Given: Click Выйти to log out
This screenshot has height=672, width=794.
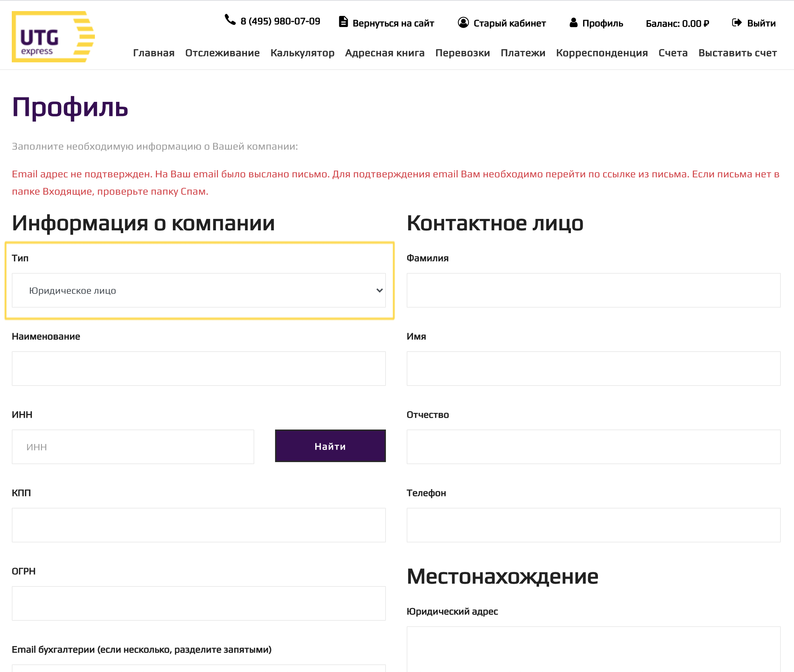Looking at the screenshot, I should [761, 23].
